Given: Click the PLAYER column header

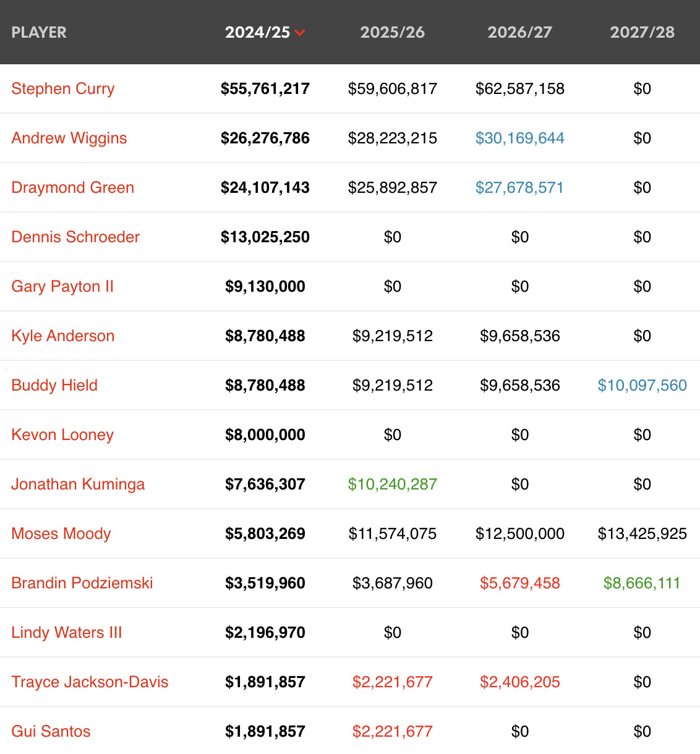Looking at the screenshot, I should pos(39,33).
